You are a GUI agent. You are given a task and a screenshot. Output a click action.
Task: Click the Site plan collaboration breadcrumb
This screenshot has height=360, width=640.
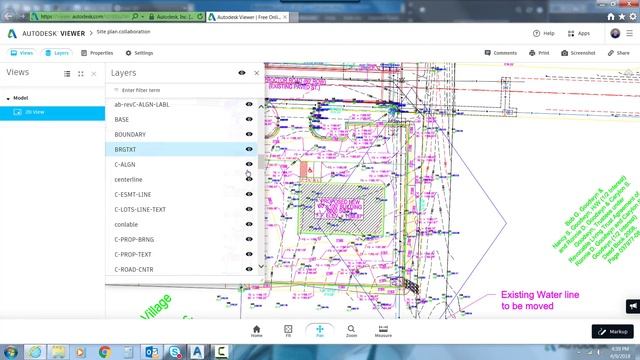(x=123, y=32)
